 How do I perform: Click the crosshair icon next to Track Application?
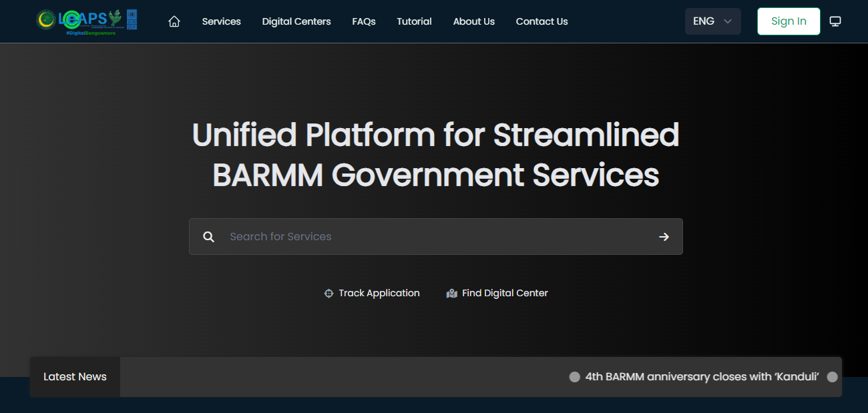click(x=328, y=293)
